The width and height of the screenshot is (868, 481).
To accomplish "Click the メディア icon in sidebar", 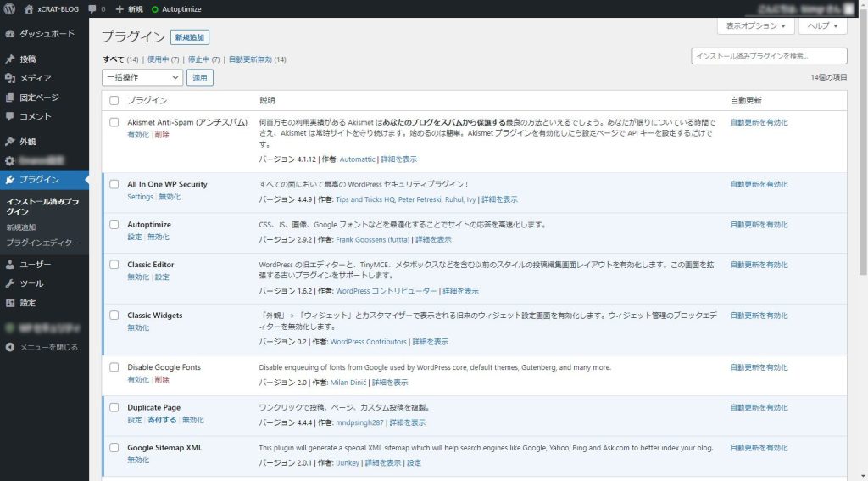I will click(x=10, y=78).
